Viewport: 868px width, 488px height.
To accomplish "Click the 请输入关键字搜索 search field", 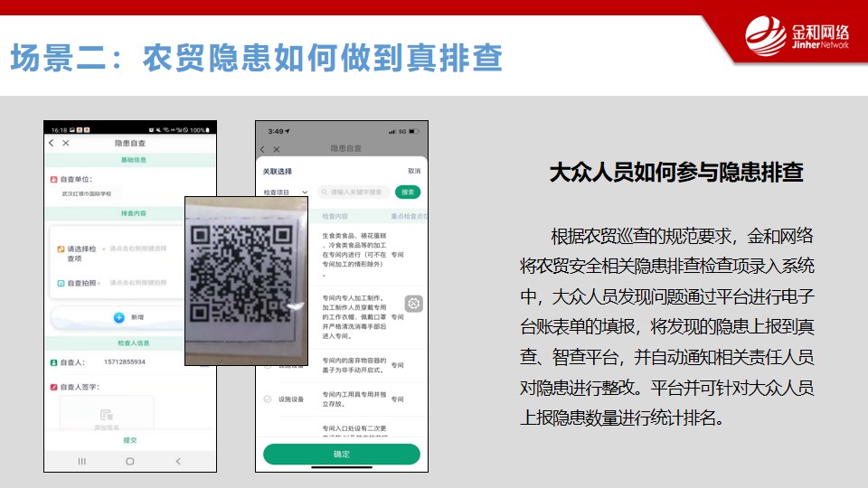I will tap(354, 192).
